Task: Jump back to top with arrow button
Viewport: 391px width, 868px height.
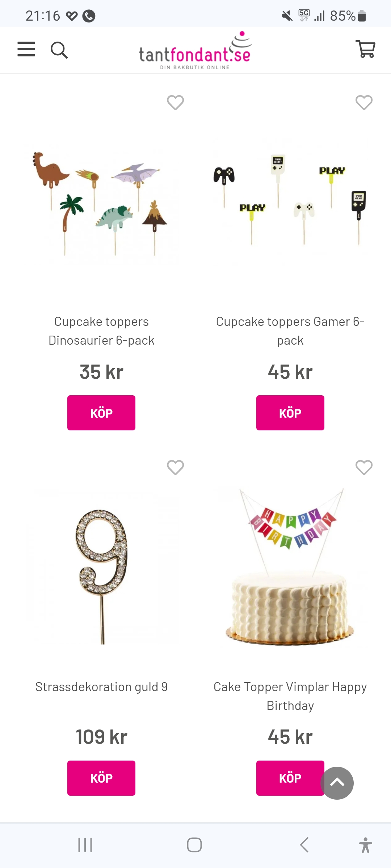Action: 337,783
